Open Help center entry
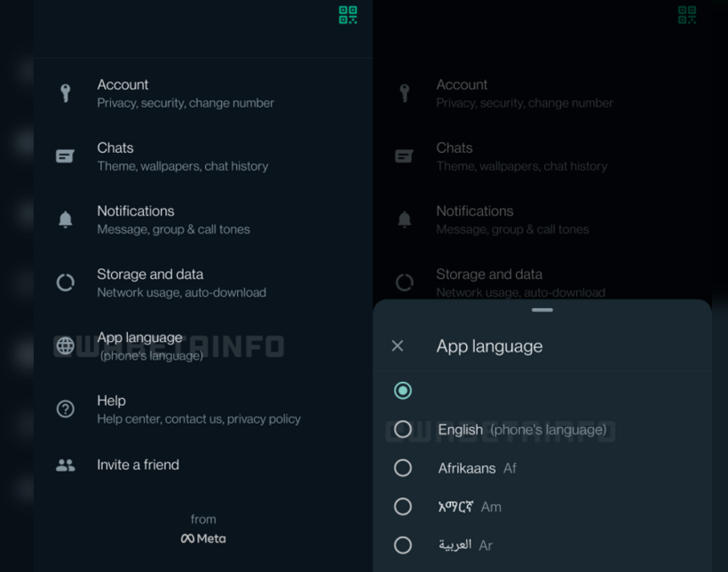 coord(198,409)
